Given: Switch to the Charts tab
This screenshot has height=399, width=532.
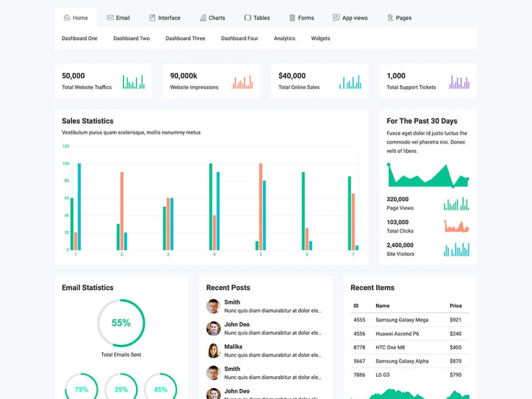Looking at the screenshot, I should (212, 18).
